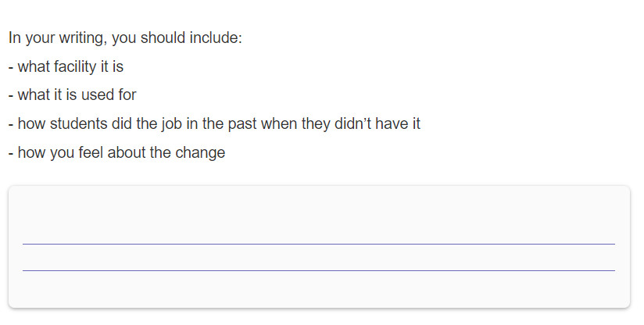Click empty space below the second writing line
This screenshot has height=325, width=644.
[319, 289]
